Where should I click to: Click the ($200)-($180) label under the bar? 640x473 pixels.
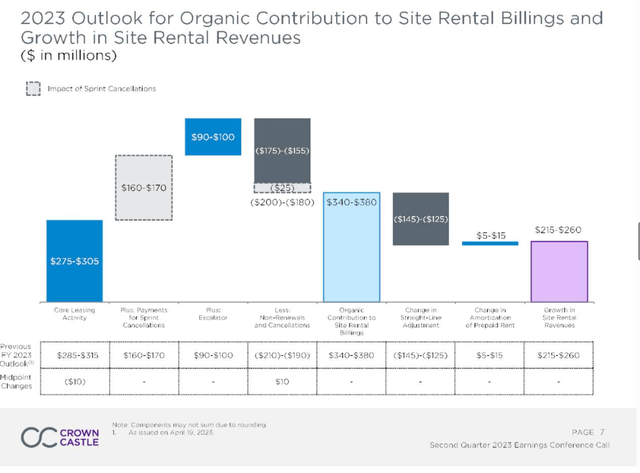282,202
